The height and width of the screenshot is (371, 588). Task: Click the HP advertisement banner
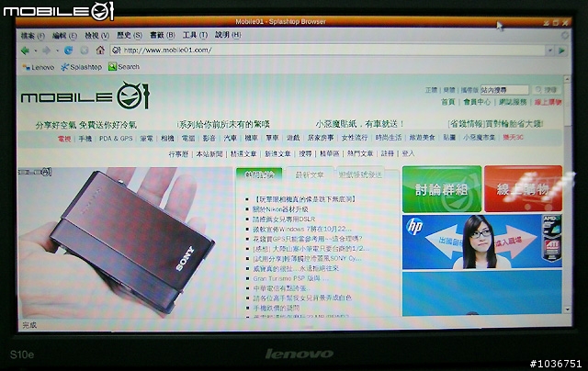[481, 242]
